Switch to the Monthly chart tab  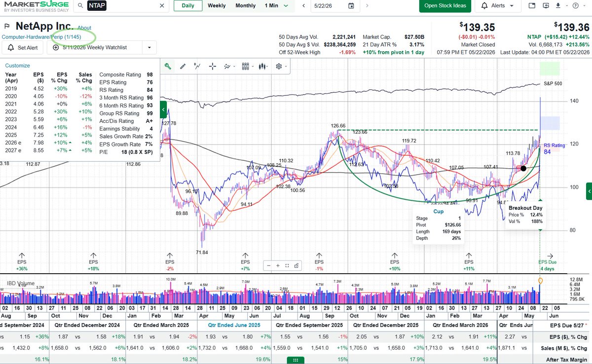pos(246,5)
